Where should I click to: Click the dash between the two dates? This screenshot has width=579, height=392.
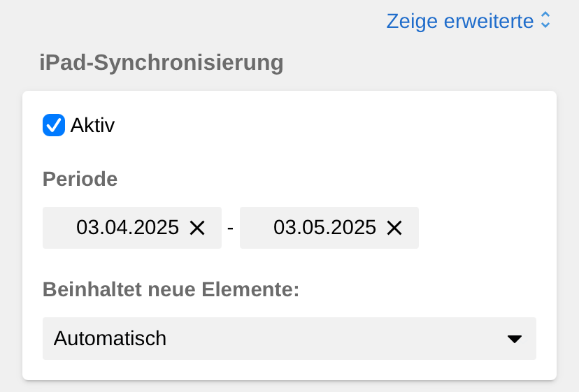[231, 228]
